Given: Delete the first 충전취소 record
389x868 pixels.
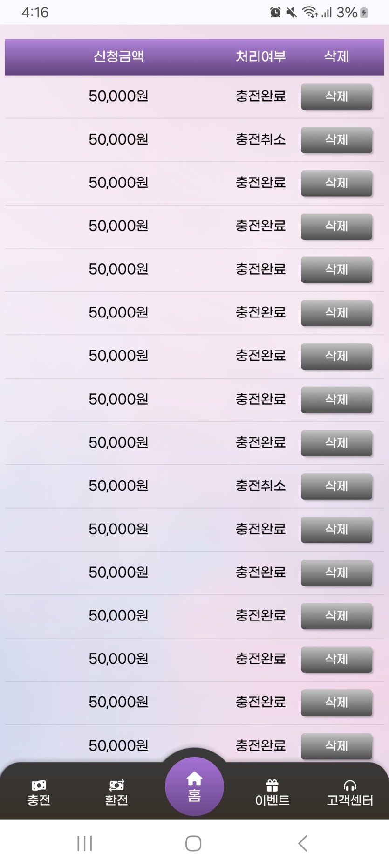Looking at the screenshot, I should click(336, 140).
